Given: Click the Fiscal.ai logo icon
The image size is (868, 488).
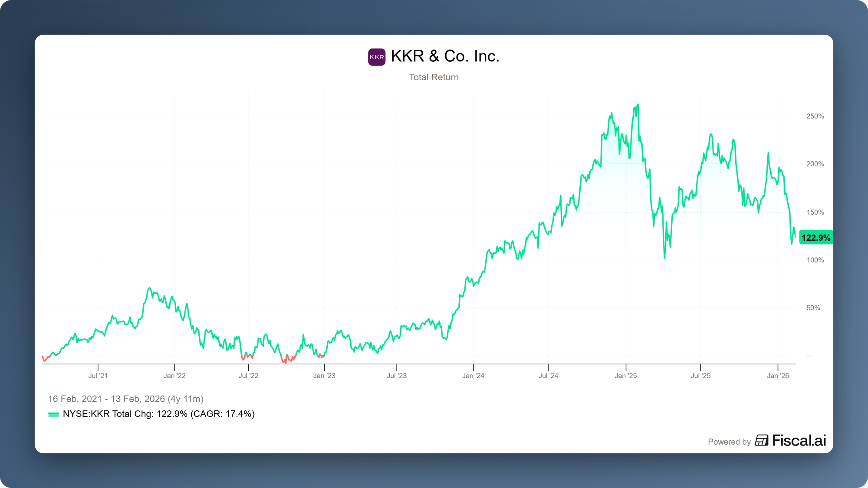Looking at the screenshot, I should pos(761,440).
